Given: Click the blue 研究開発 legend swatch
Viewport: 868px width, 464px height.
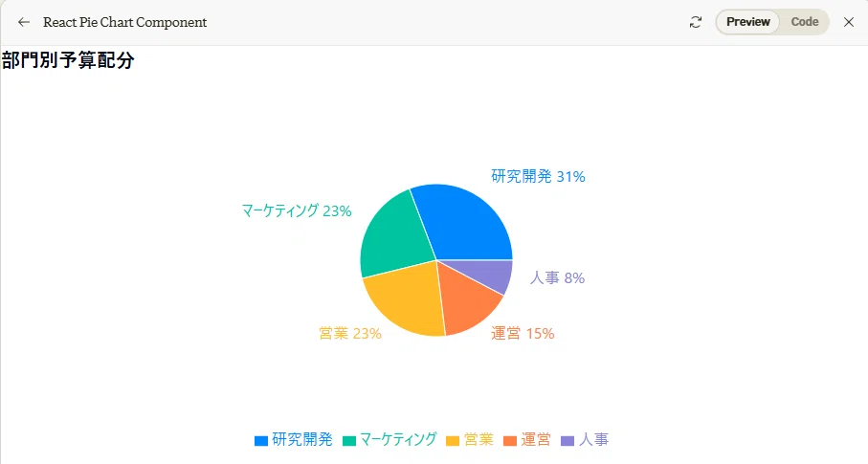Looking at the screenshot, I should pos(260,441).
